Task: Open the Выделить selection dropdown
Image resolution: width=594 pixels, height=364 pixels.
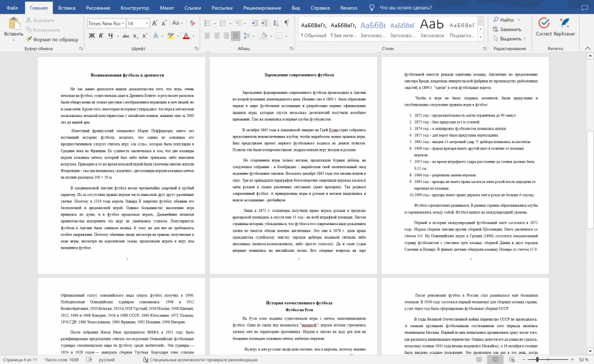Action: coord(510,39)
